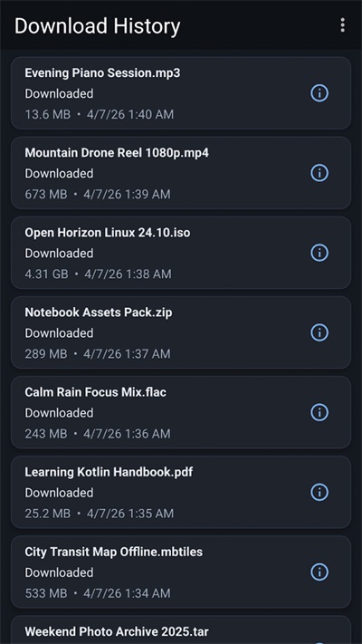Show info for Mountain Drone Reel 1080p.mp4

(319, 173)
